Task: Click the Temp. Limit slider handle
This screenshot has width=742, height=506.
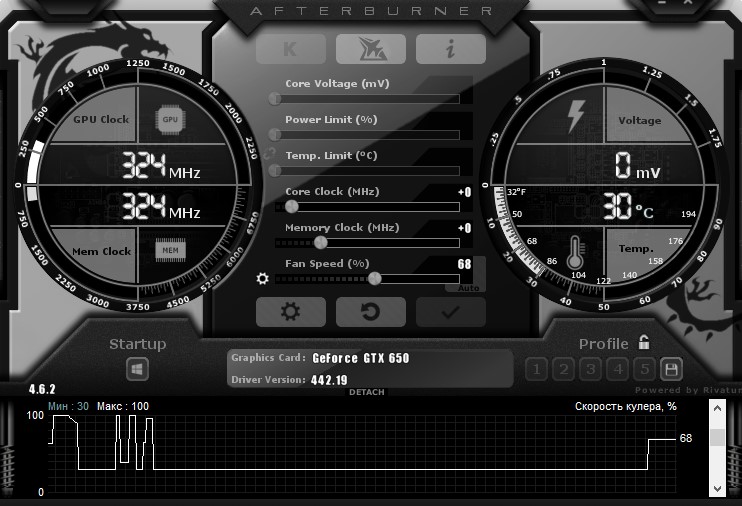Action: tap(274, 170)
